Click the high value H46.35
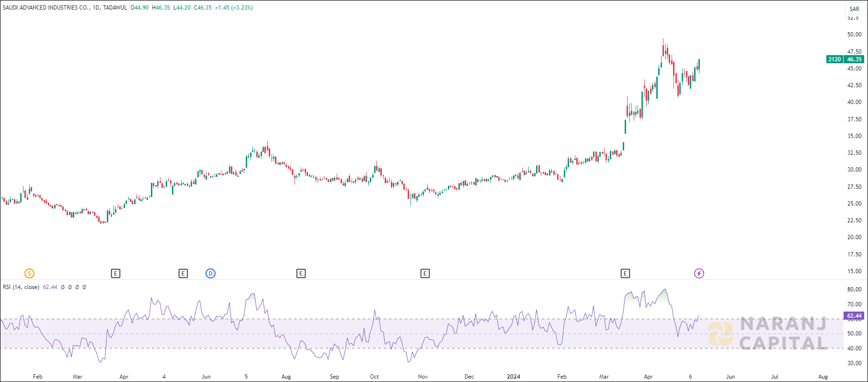868x382 pixels. coord(161,8)
